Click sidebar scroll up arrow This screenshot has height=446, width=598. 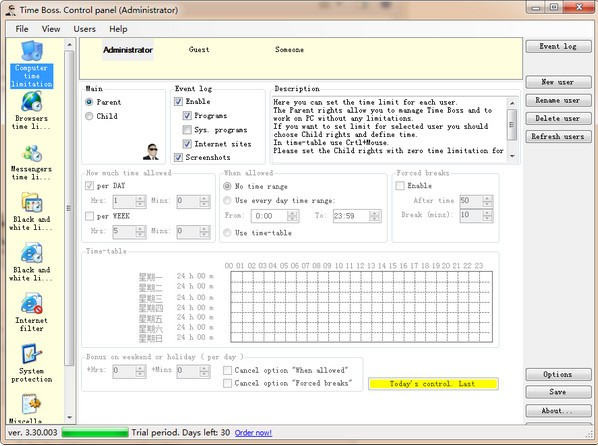[69, 45]
